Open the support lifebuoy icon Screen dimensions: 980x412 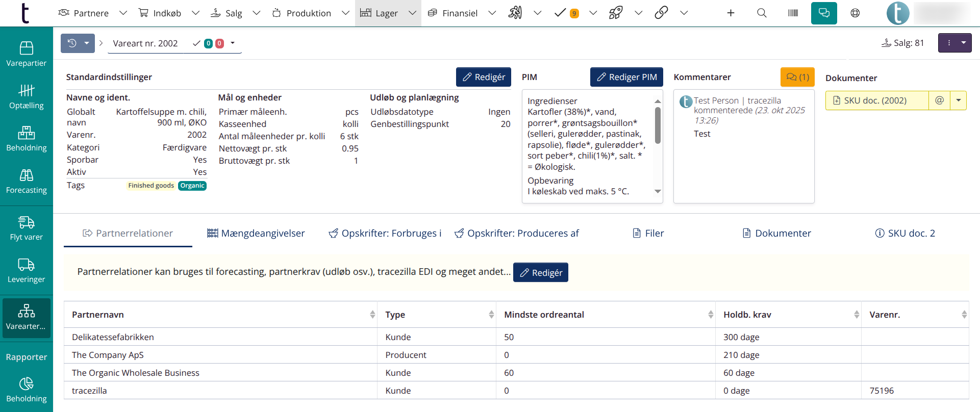(x=855, y=13)
